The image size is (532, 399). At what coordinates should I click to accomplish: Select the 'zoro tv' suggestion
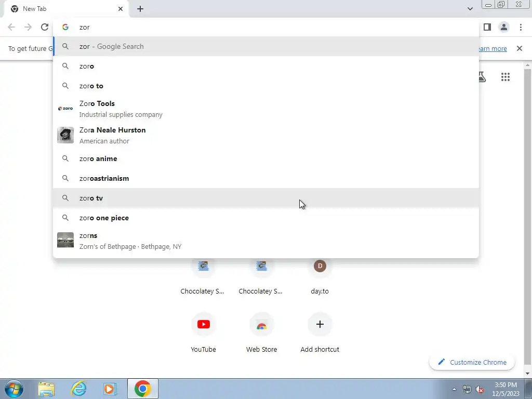267,198
